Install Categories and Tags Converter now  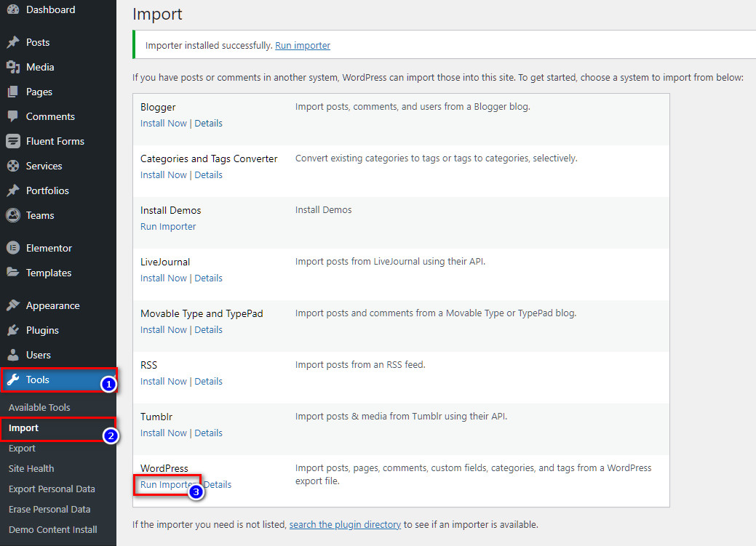(164, 175)
